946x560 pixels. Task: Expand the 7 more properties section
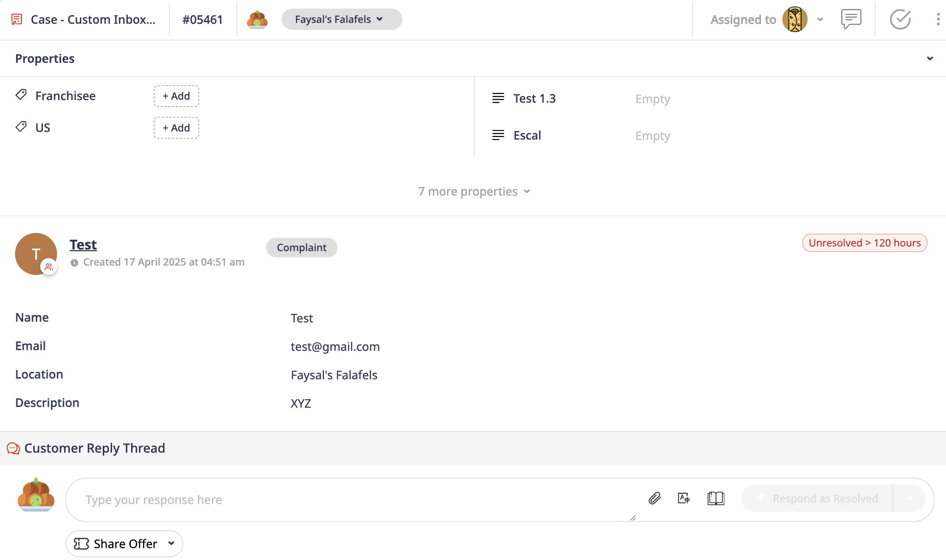coord(474,191)
